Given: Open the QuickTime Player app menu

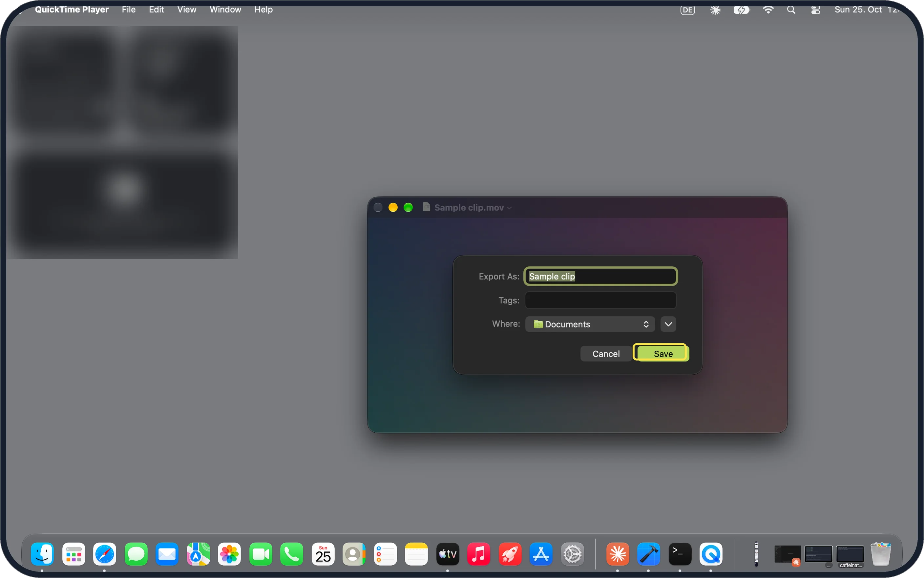Looking at the screenshot, I should [x=72, y=10].
